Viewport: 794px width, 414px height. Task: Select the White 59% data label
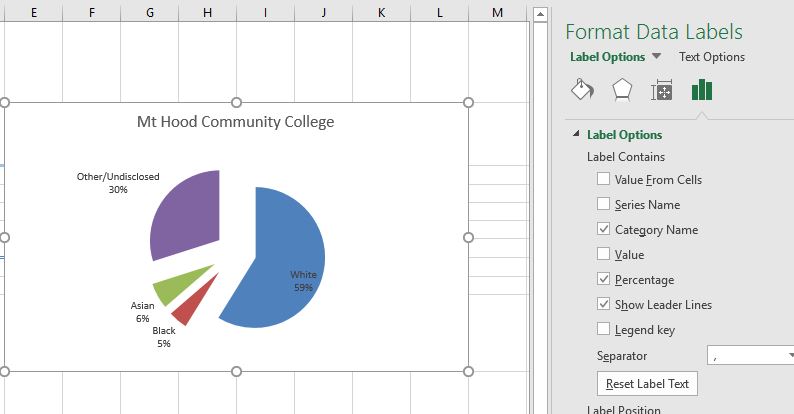303,281
